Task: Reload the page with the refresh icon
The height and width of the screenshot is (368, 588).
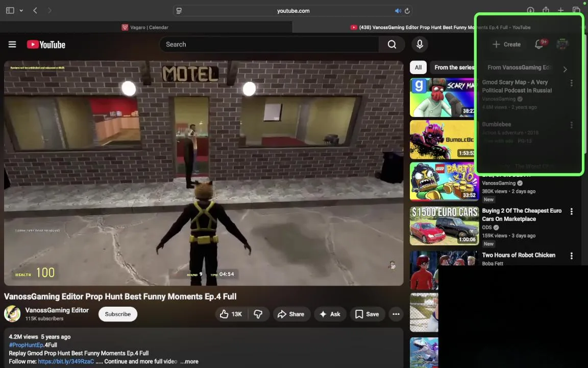Action: 407,11
